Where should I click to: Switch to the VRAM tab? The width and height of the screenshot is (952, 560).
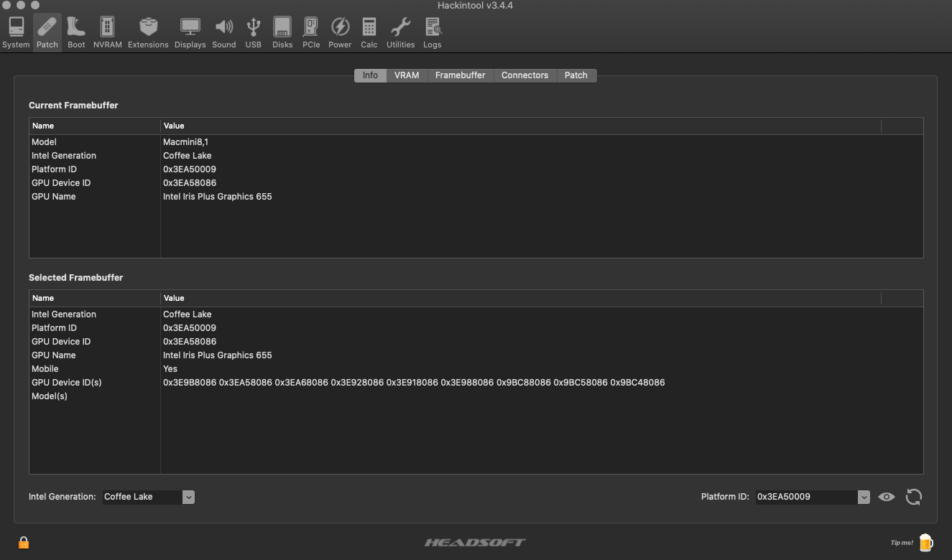[407, 75]
